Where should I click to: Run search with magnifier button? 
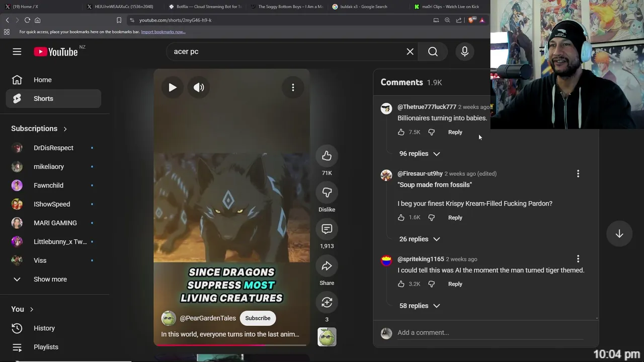tap(433, 51)
